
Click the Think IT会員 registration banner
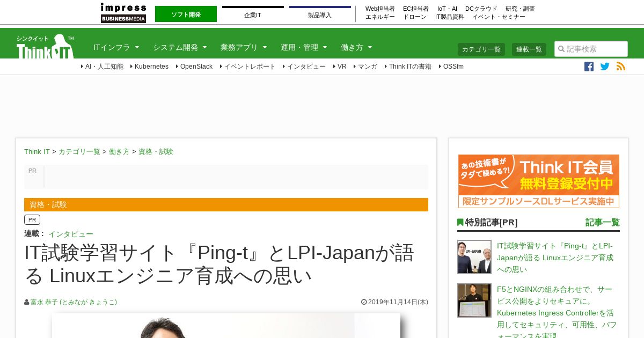pyautogui.click(x=539, y=181)
